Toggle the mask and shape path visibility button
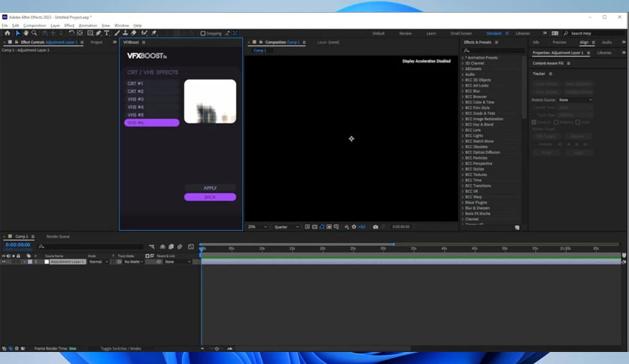Screen dimensions: 629x364 (322, 227)
